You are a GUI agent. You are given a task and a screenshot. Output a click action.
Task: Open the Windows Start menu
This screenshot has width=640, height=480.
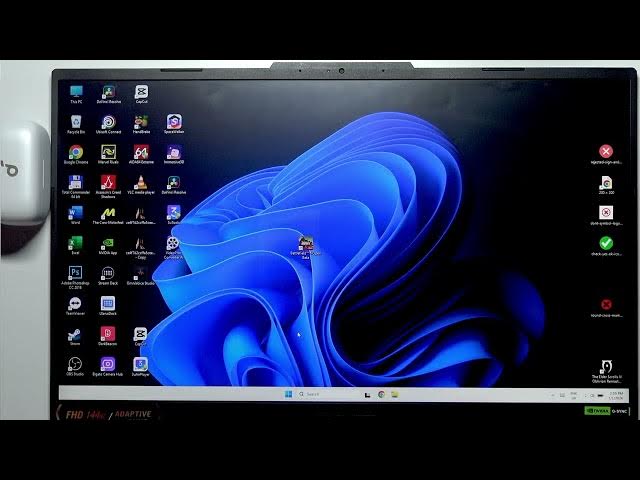pyautogui.click(x=288, y=394)
